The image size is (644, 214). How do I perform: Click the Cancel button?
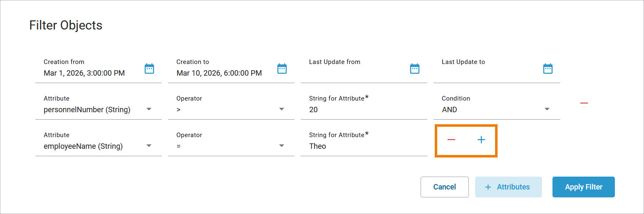[444, 187]
